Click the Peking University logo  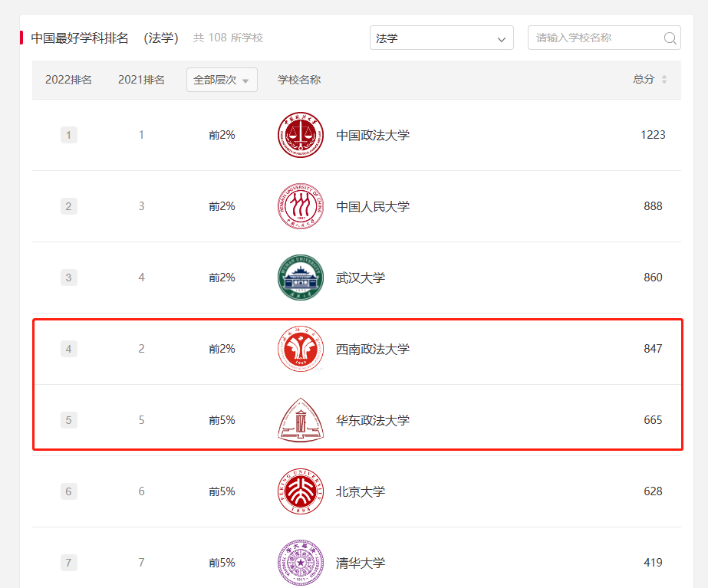point(301,491)
